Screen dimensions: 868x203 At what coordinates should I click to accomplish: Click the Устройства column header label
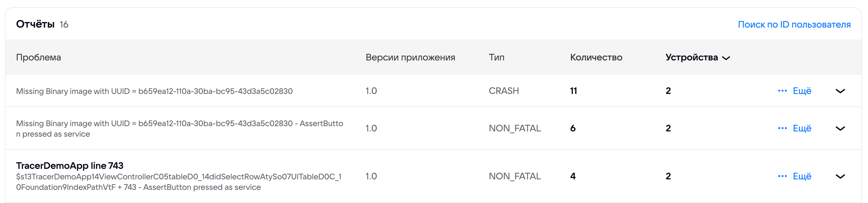point(692,57)
